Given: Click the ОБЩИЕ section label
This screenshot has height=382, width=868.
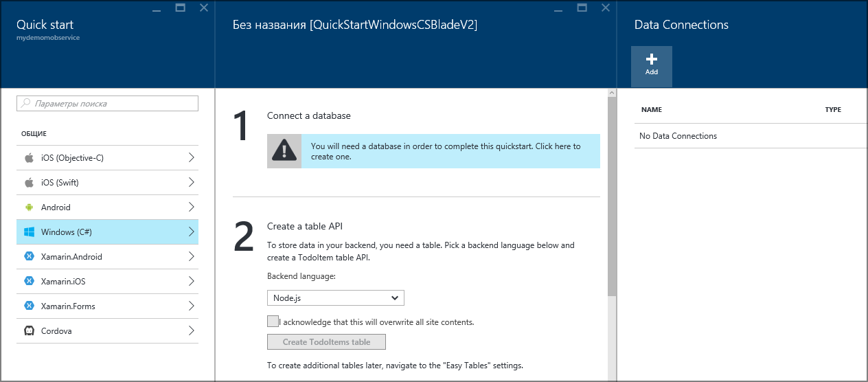Looking at the screenshot, I should point(34,133).
